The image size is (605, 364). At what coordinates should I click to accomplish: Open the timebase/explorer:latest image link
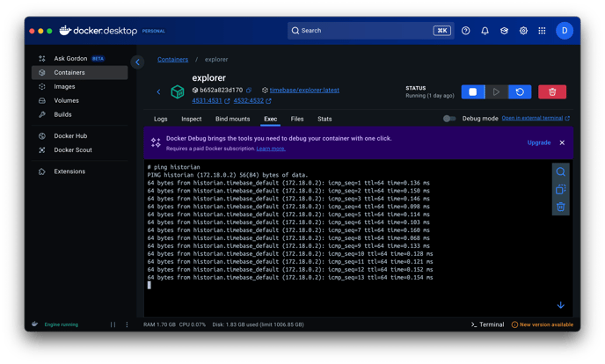[x=303, y=90]
